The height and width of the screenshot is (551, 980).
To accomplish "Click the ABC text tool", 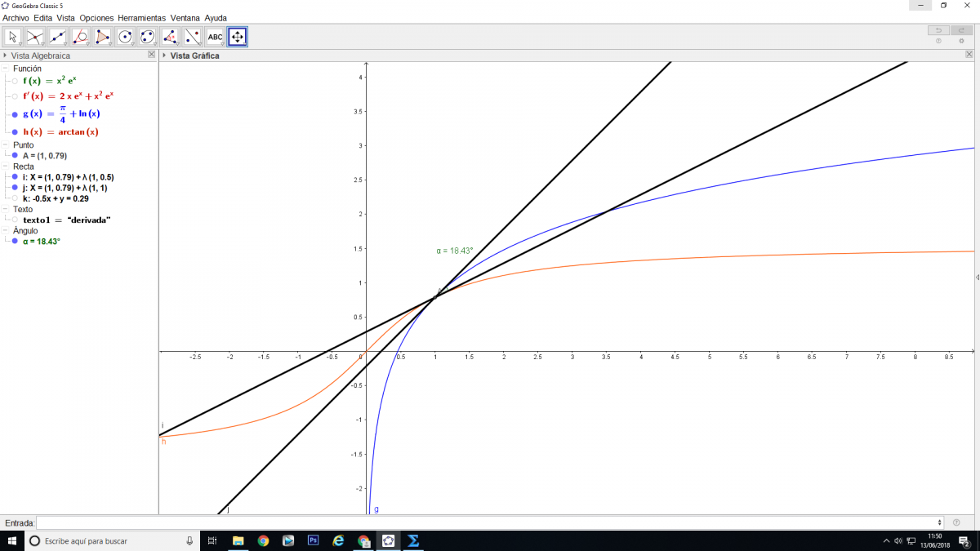I will 215,37.
